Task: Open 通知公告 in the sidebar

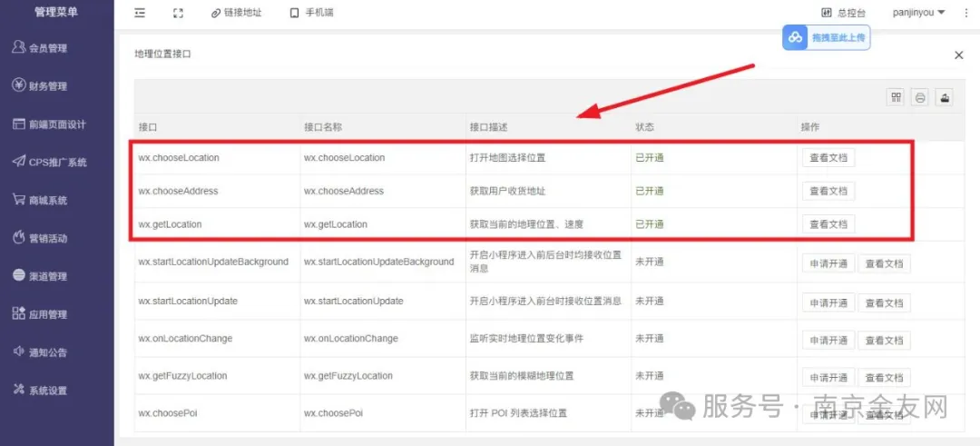Action: [x=40, y=352]
